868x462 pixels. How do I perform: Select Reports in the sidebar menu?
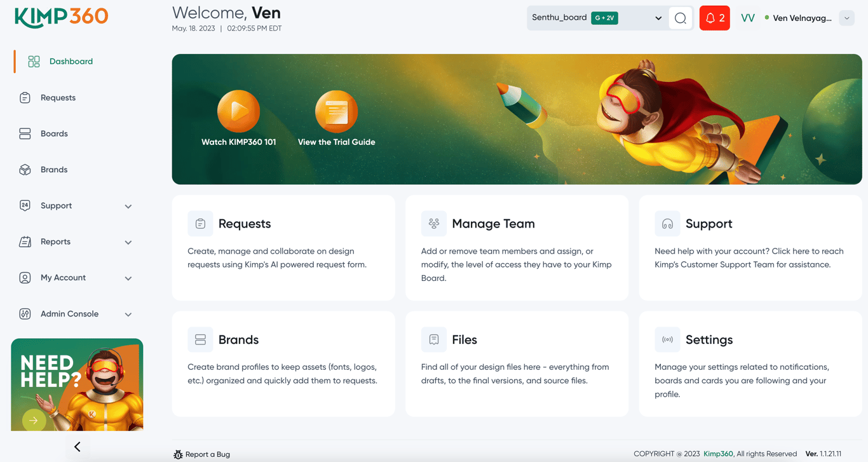coord(55,242)
